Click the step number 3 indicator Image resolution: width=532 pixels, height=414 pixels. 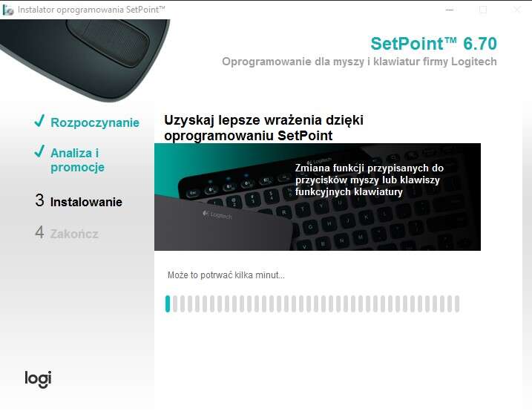pos(40,200)
